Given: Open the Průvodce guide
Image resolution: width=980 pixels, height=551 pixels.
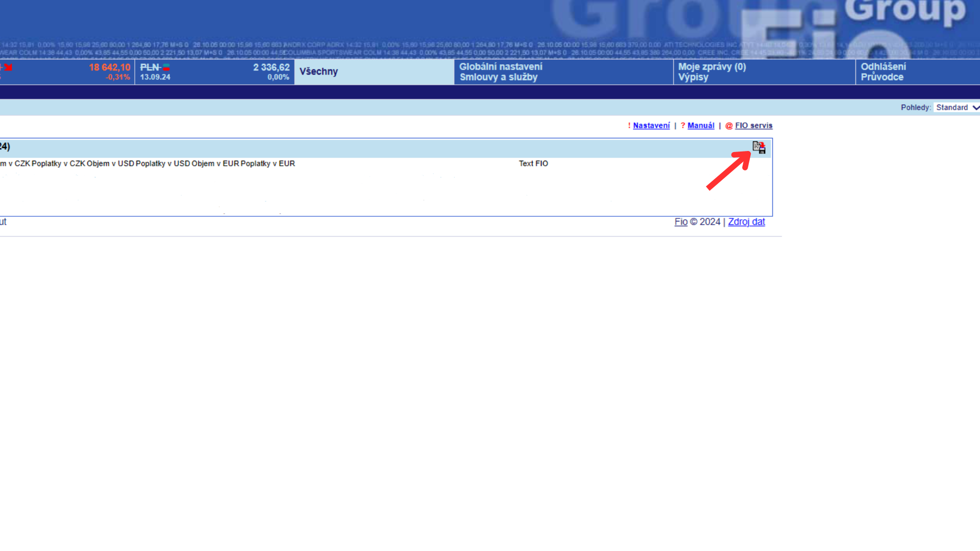Looking at the screenshot, I should point(881,77).
